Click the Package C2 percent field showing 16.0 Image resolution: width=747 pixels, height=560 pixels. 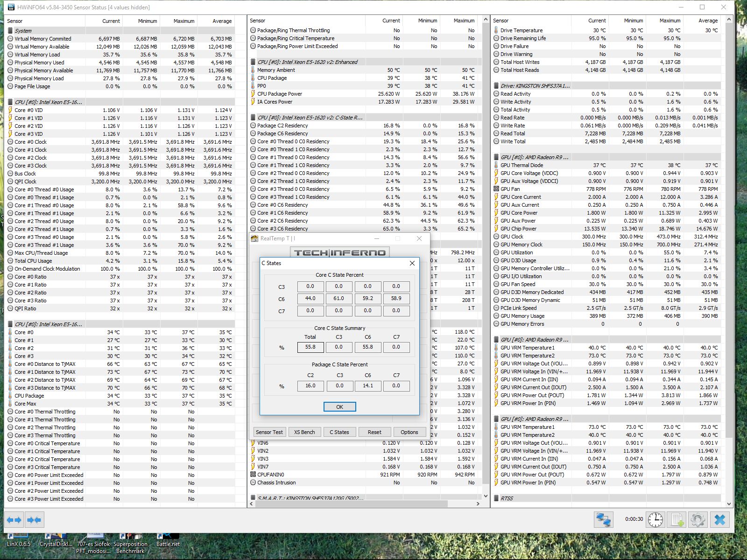(x=310, y=386)
